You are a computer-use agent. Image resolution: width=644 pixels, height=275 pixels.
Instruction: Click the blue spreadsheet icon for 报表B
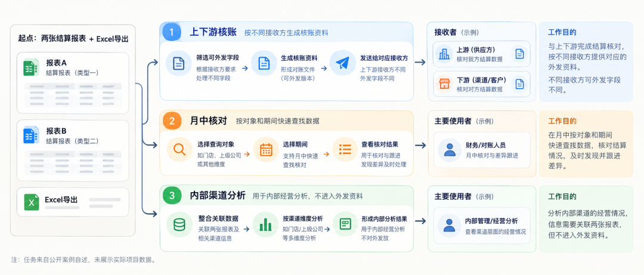31,135
